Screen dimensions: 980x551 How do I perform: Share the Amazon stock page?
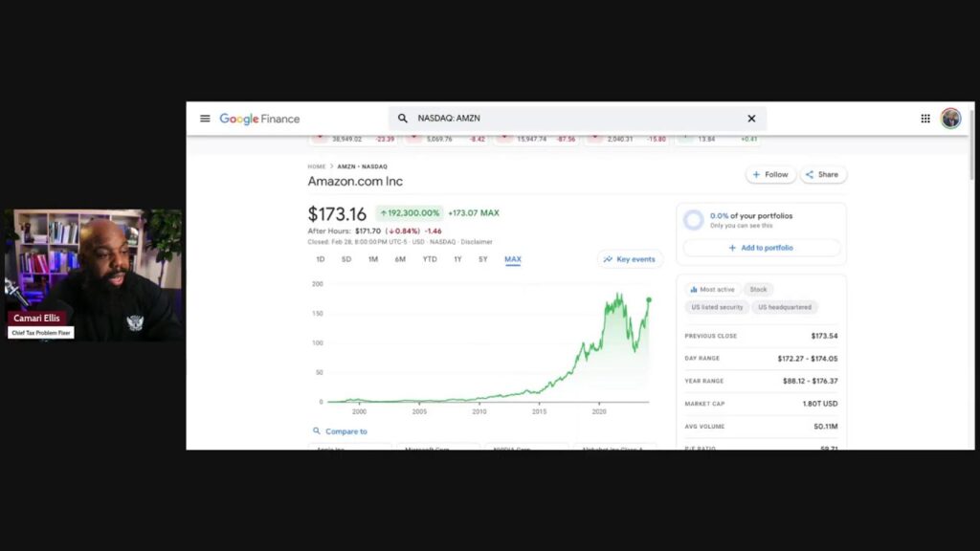coord(822,175)
